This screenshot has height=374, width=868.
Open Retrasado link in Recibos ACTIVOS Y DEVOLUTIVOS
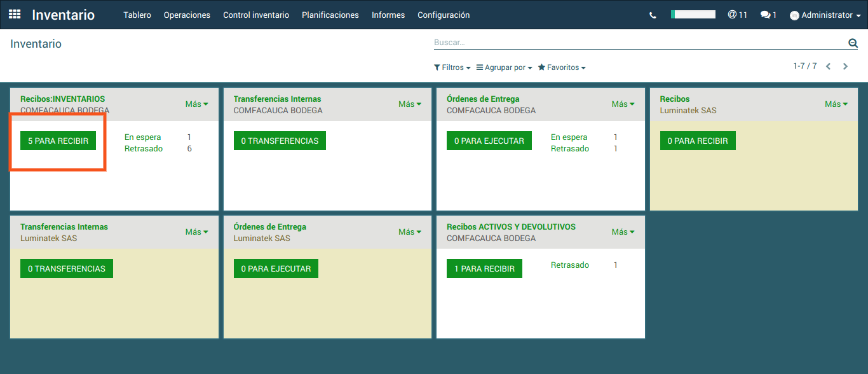tap(569, 265)
